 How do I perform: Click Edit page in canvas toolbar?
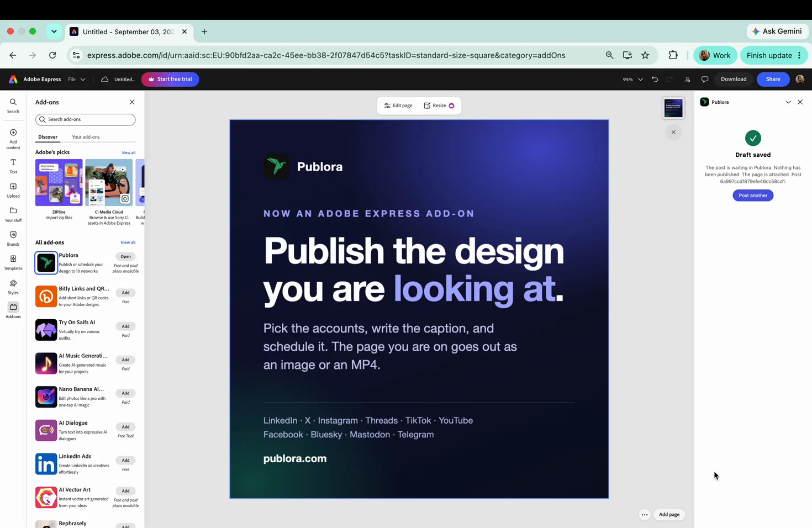point(398,105)
